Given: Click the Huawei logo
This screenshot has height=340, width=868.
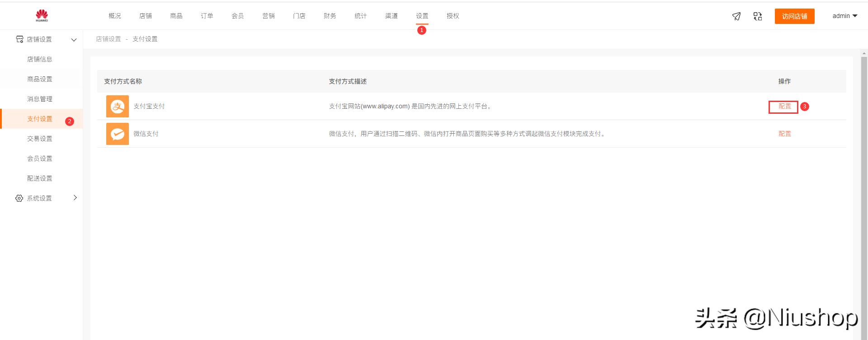Looking at the screenshot, I should 42,16.
